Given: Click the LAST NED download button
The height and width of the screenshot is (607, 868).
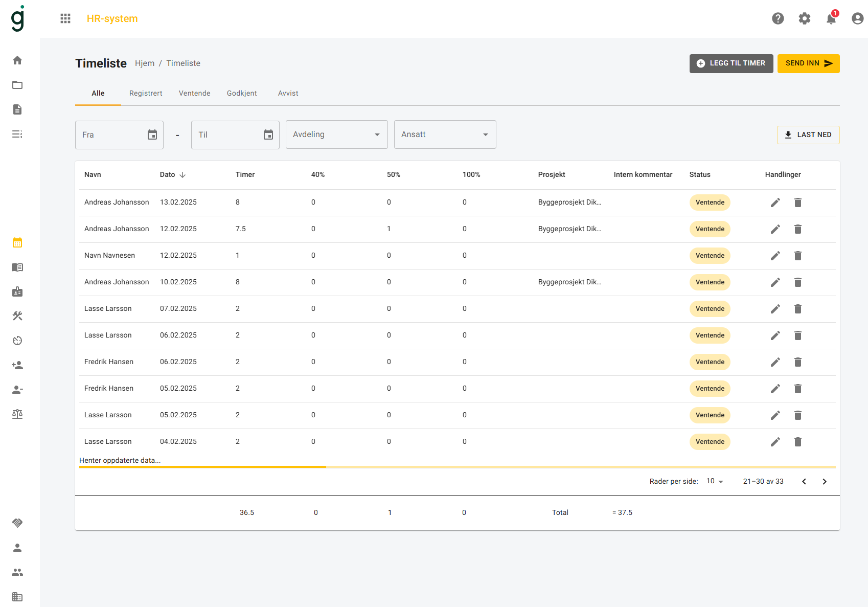Looking at the screenshot, I should click(808, 135).
